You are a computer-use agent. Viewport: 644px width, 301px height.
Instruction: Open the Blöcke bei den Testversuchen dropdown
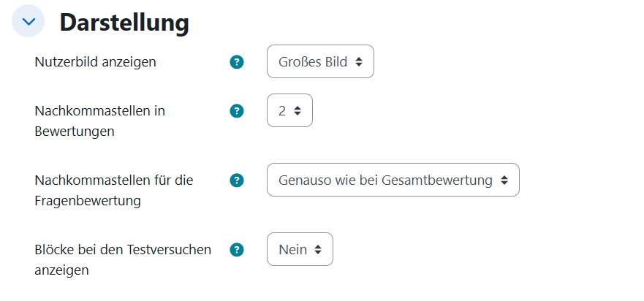[300, 250]
